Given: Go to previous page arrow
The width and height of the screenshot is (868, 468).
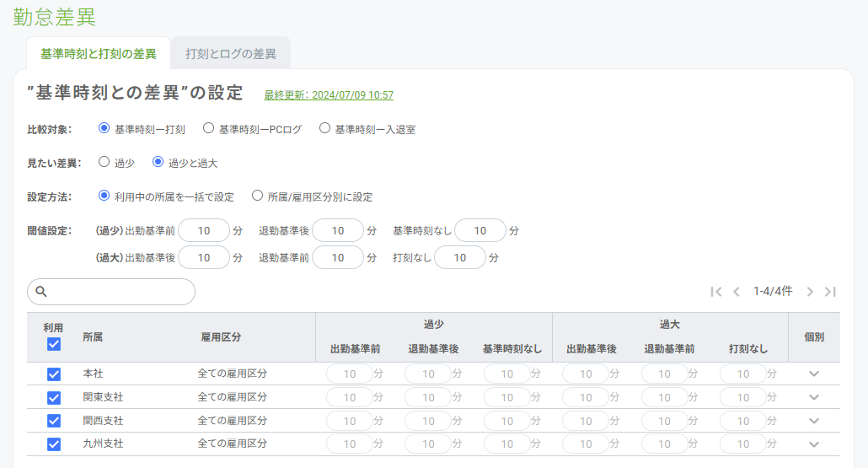Looking at the screenshot, I should [737, 292].
